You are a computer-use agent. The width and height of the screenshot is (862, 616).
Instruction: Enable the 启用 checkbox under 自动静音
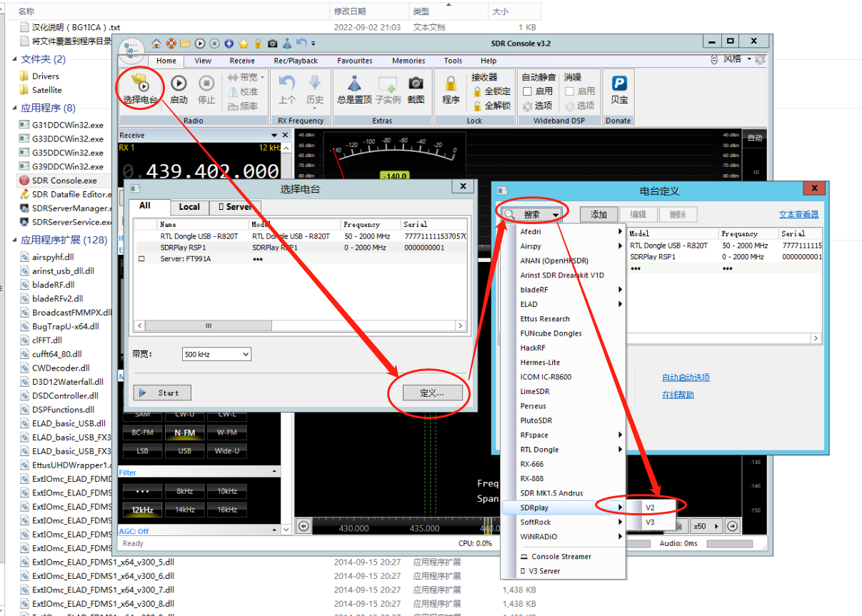point(527,91)
